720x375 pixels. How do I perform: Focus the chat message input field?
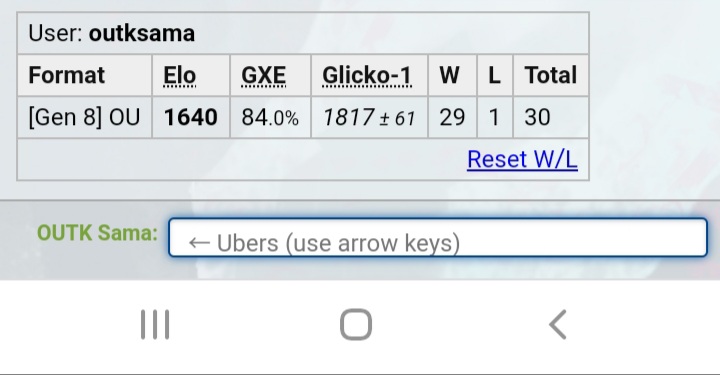438,237
